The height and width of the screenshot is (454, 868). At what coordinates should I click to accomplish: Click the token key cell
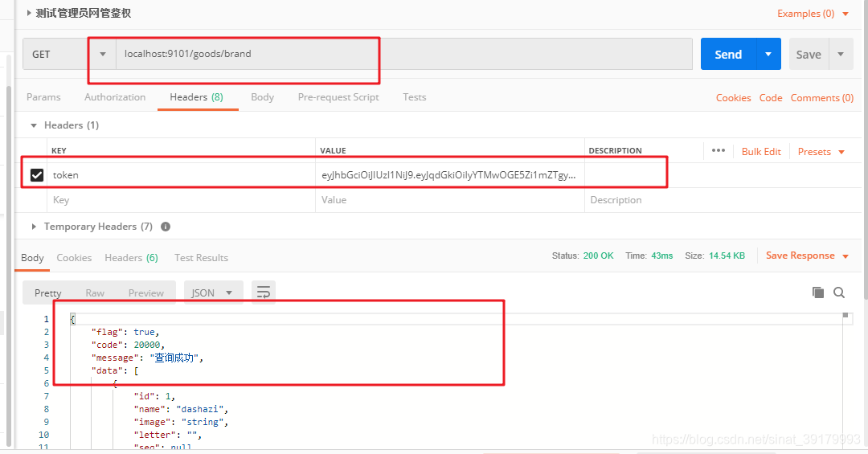point(182,175)
